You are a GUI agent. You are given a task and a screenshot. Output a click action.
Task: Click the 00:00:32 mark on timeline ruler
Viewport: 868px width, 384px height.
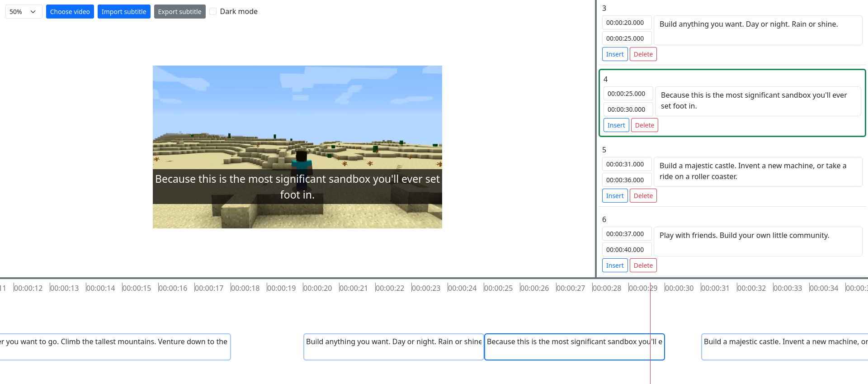click(x=752, y=288)
